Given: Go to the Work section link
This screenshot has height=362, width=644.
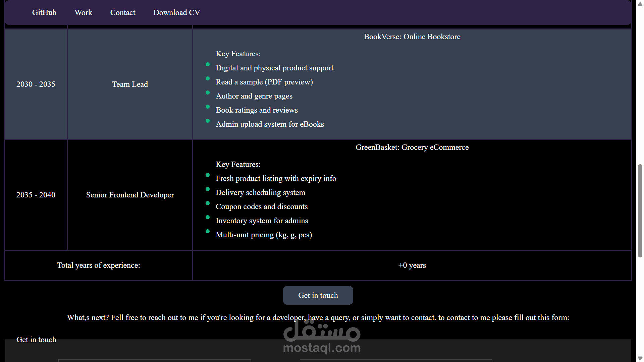Looking at the screenshot, I should pyautogui.click(x=83, y=12).
